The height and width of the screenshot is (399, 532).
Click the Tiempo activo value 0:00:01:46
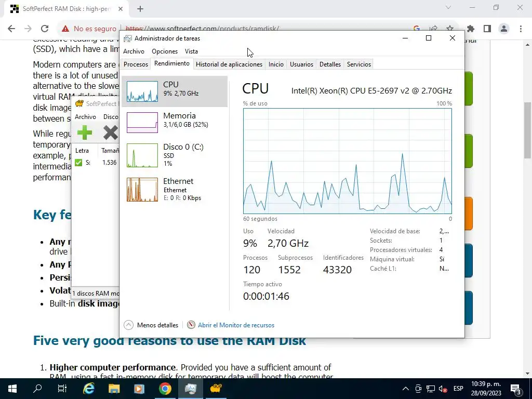(266, 296)
